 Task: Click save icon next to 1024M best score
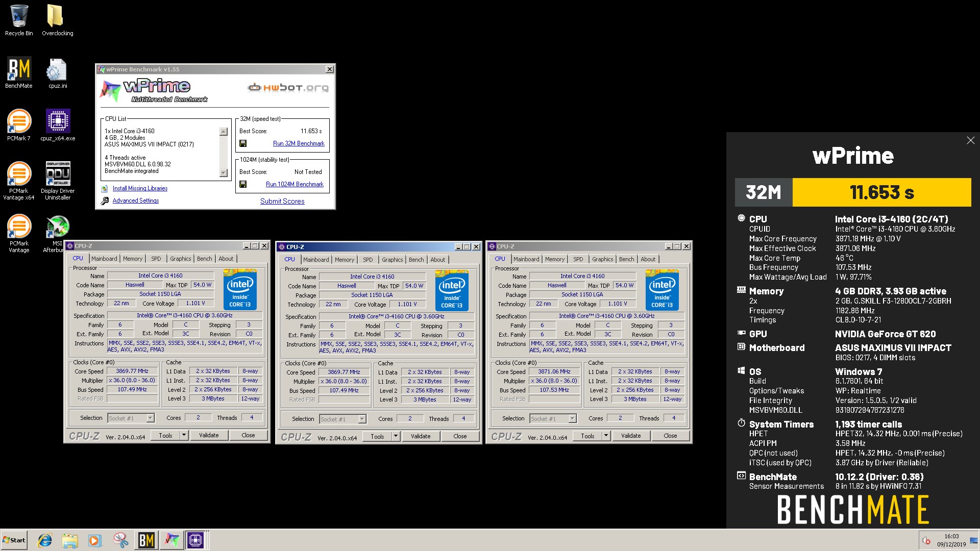click(243, 184)
